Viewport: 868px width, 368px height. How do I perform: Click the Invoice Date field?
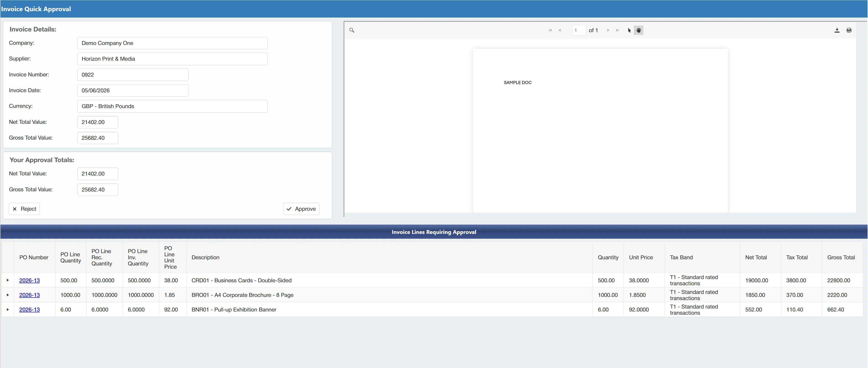click(x=133, y=90)
